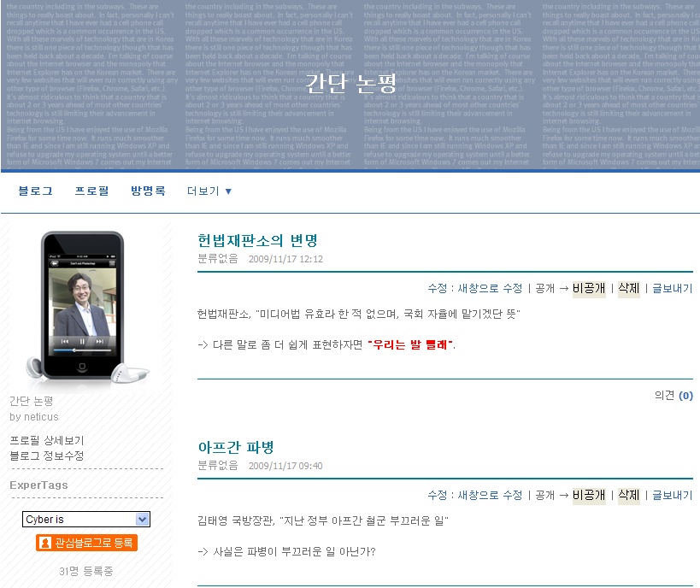Open 블로그 정보수정 link
Screen dimensions: 700x588
pyautogui.click(x=47, y=456)
